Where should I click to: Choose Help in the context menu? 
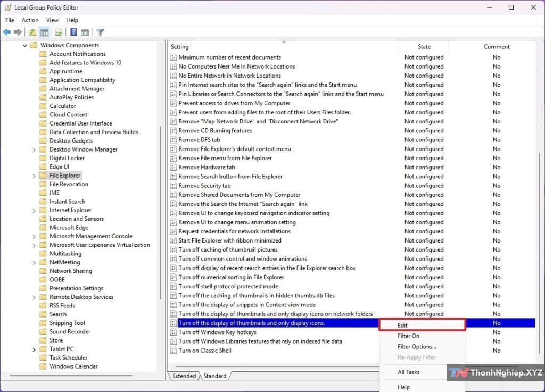[x=422, y=387]
